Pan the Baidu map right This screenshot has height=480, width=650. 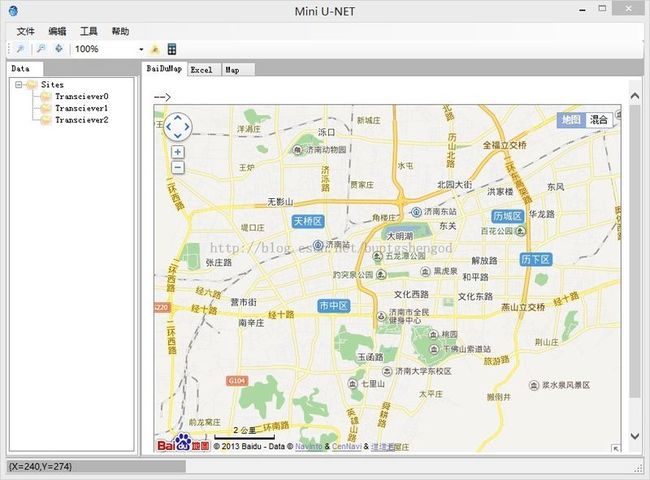coord(187,127)
